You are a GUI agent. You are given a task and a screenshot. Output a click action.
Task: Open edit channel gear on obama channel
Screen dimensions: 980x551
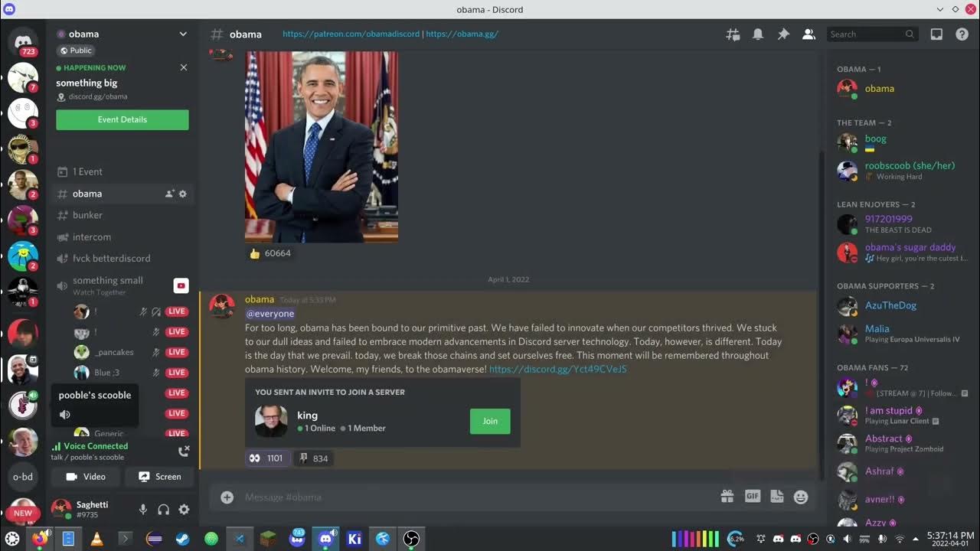[182, 194]
